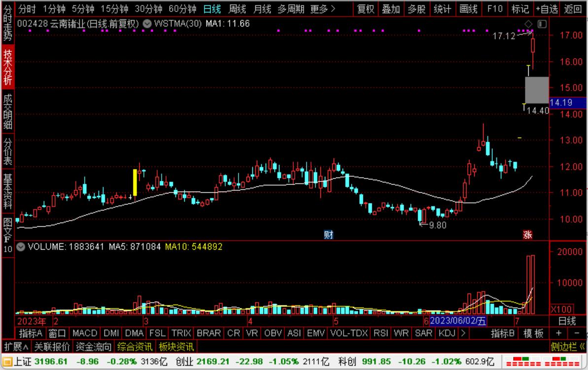Click the diamond marker icon above chart

coord(528,24)
